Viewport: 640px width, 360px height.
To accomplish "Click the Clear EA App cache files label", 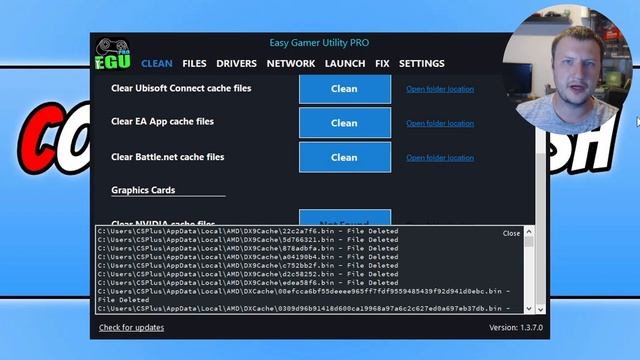I will [162, 121].
